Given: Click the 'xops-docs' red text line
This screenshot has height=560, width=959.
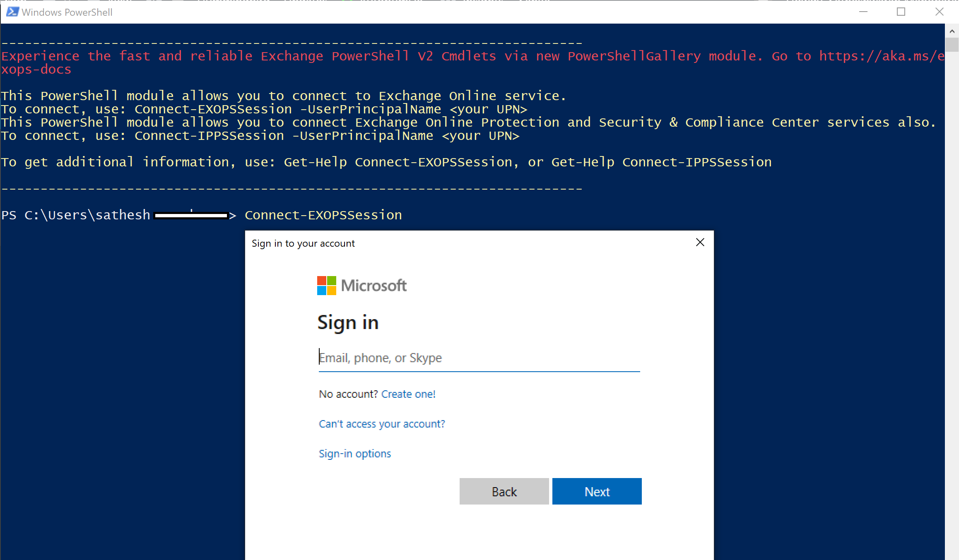Looking at the screenshot, I should [x=36, y=70].
